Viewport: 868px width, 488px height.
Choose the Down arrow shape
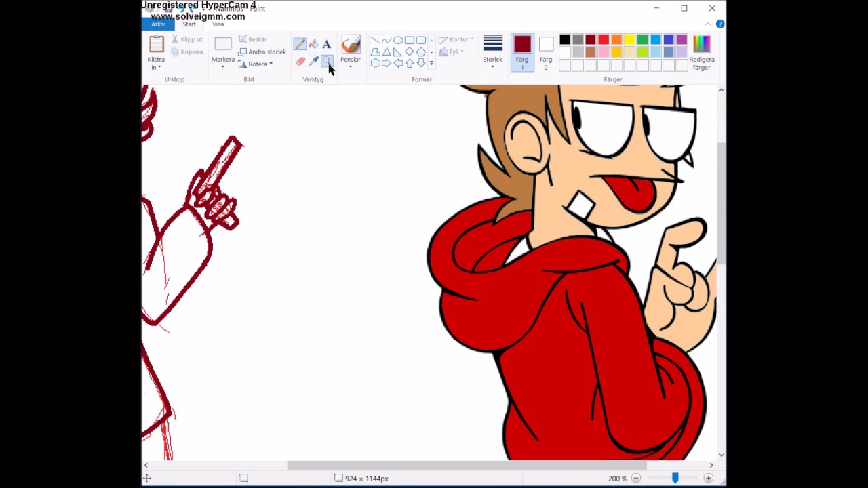421,63
